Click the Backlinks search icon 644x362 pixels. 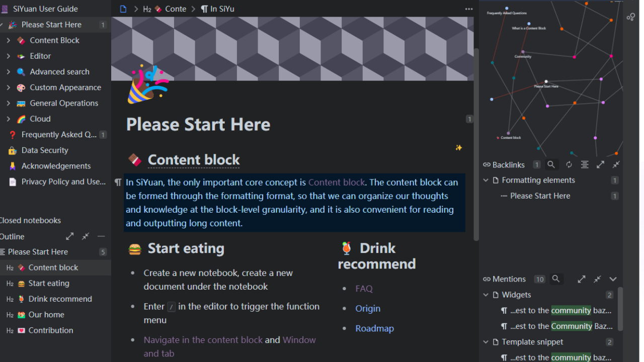(551, 164)
